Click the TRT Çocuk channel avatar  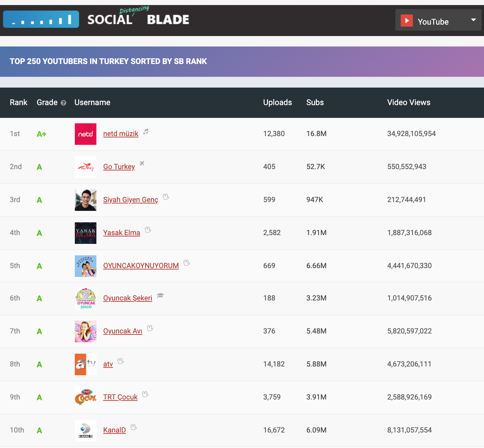pyautogui.click(x=86, y=397)
